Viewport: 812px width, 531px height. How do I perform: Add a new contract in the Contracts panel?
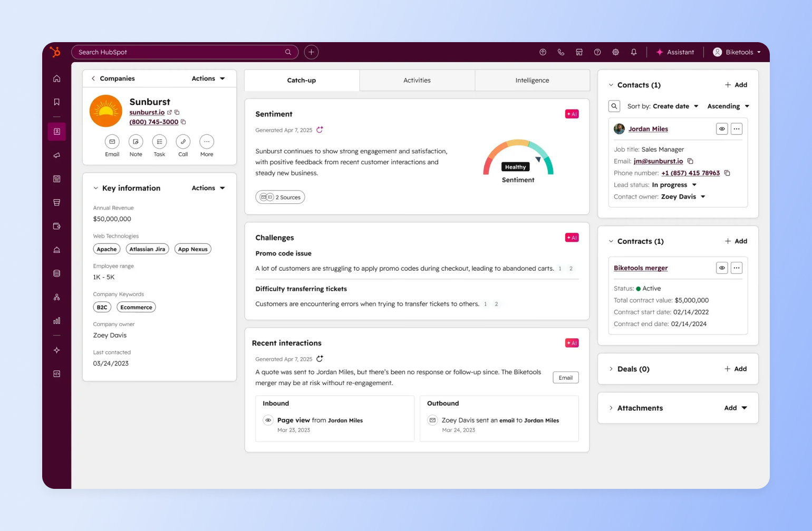coord(736,241)
